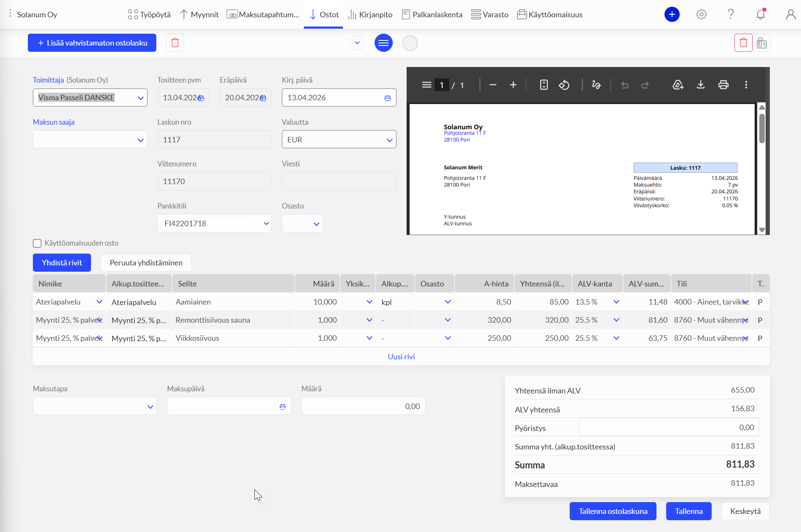Toggle the blue list view round button
The height and width of the screenshot is (532, 801).
383,43
